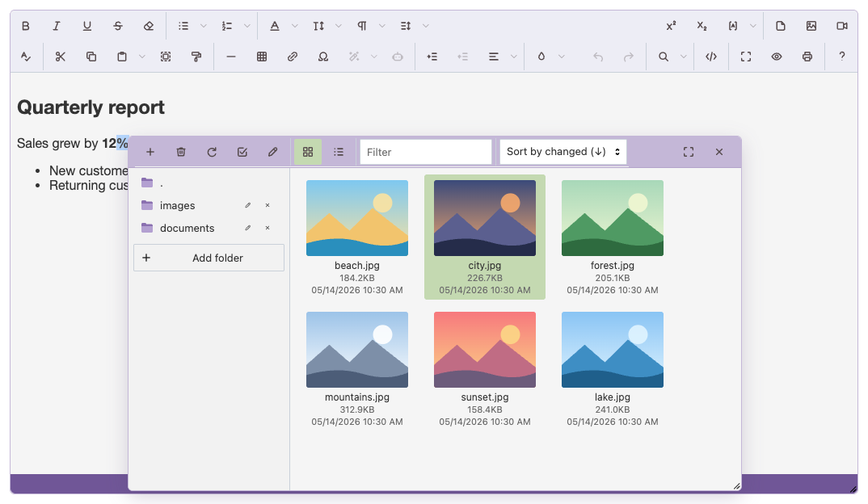
Task: Focus the Filter input field
Action: pos(426,152)
